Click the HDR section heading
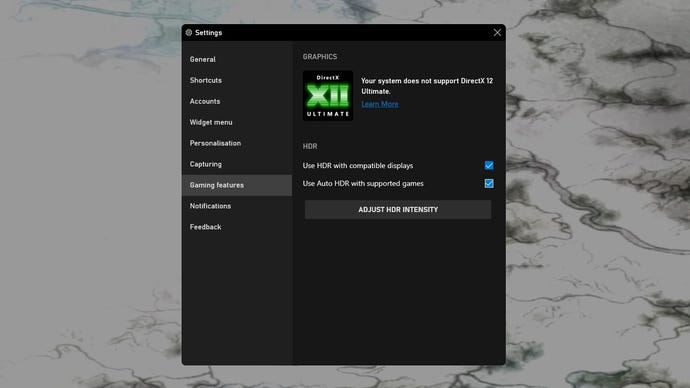This screenshot has height=388, width=690. [310, 146]
